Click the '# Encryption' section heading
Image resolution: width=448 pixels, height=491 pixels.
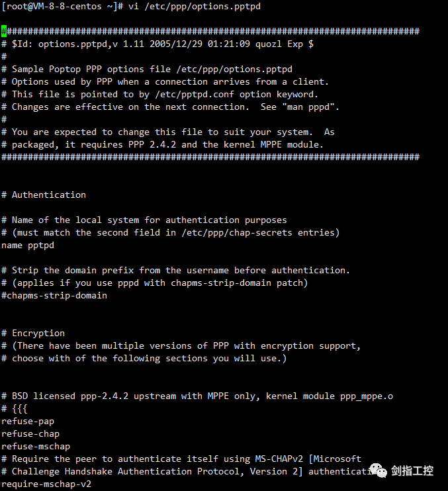[x=33, y=334]
